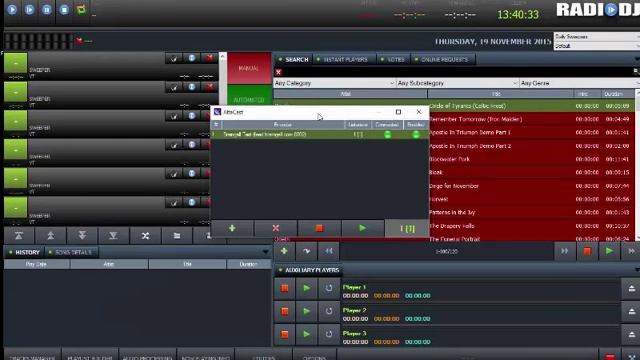Start auxiliary Player 2
Viewport: 640px width, 360px height.
(307, 311)
